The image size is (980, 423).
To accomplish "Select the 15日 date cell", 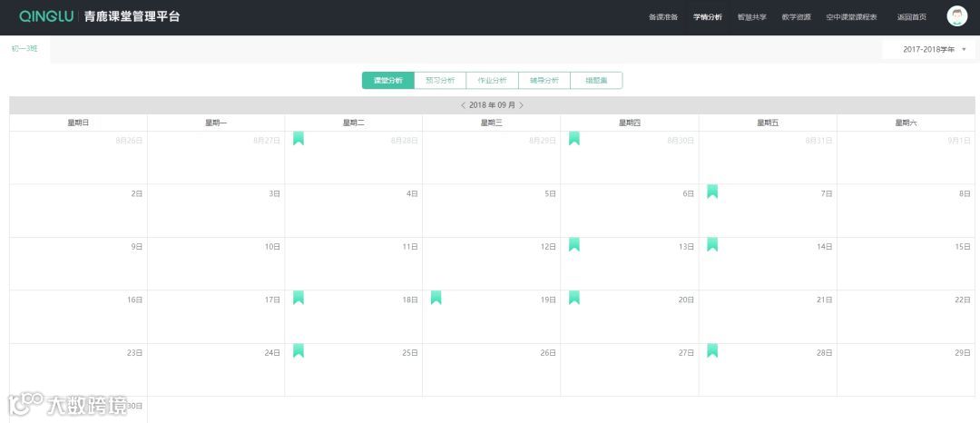I will (906, 263).
